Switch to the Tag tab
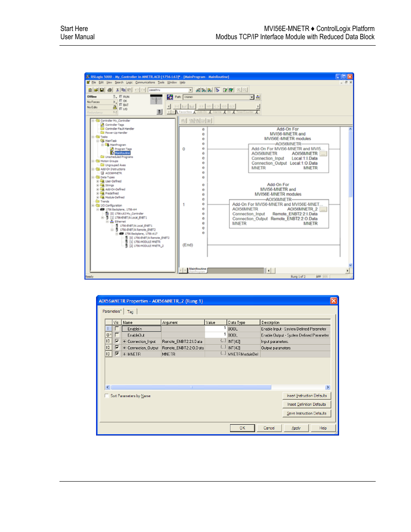 point(130,311)
